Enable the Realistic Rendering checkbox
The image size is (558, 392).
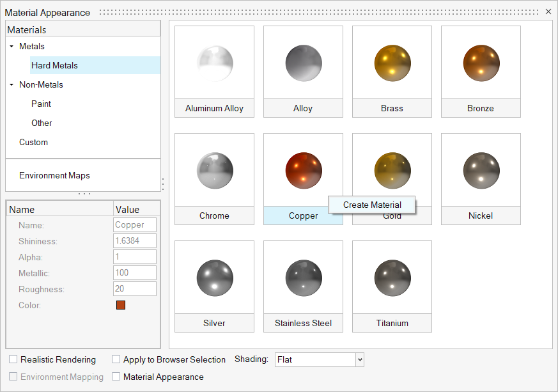(x=13, y=360)
